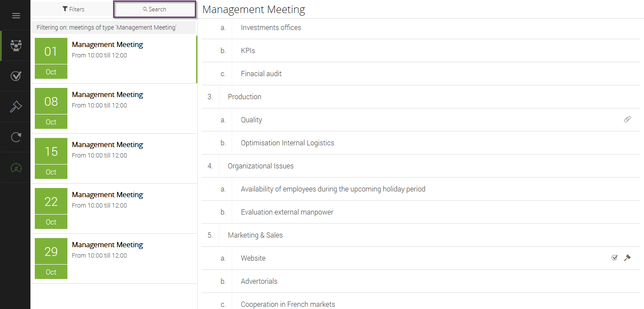This screenshot has height=309, width=644.
Task: Select the 15 Oct Management Meeting
Action: pos(114,158)
